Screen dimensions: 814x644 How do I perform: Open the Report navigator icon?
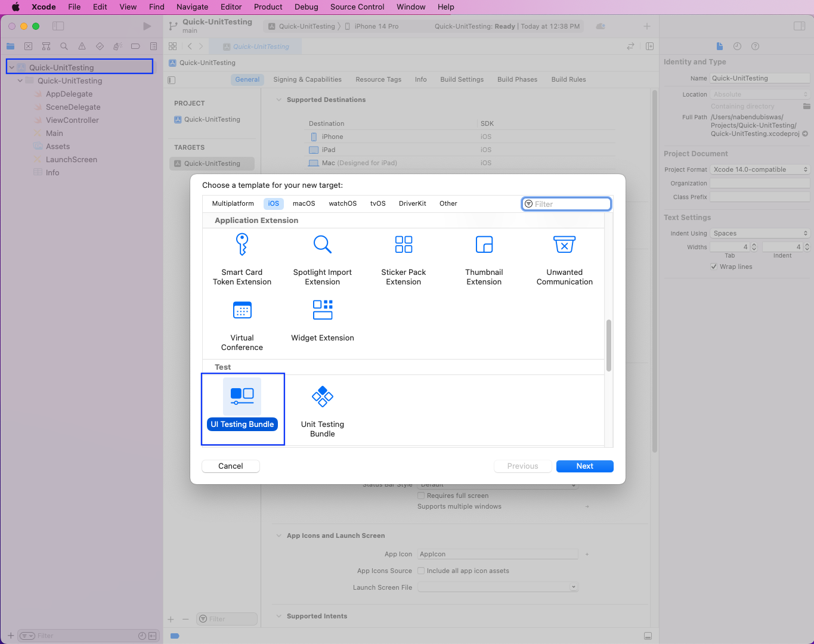click(x=153, y=47)
